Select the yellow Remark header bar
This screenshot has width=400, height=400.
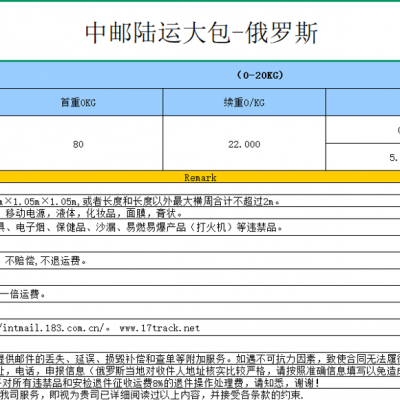(200, 177)
